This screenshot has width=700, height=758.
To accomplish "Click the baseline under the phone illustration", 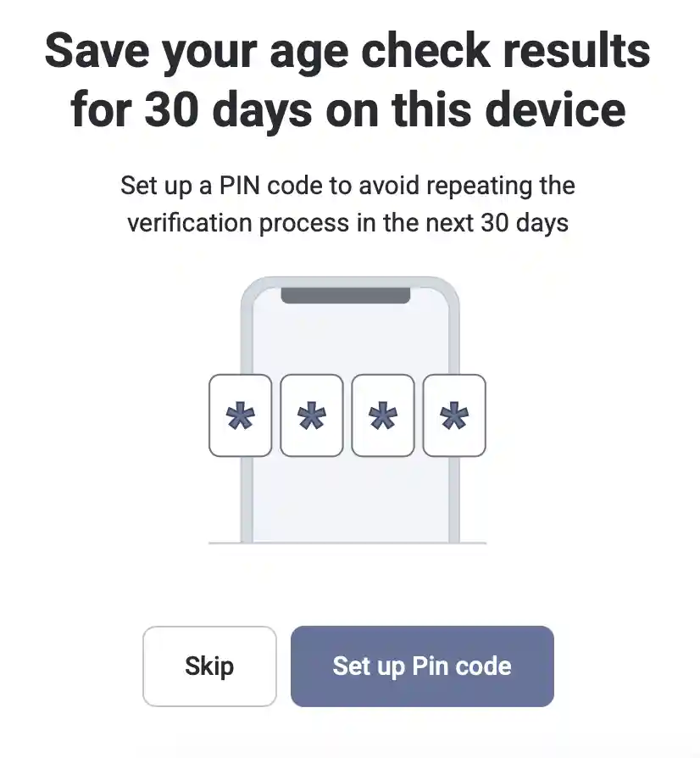I will [347, 543].
